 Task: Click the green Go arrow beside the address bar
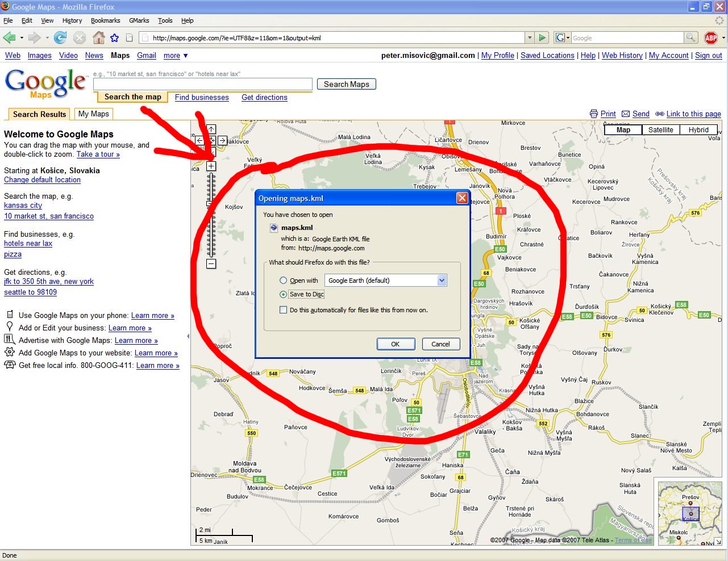tap(542, 38)
